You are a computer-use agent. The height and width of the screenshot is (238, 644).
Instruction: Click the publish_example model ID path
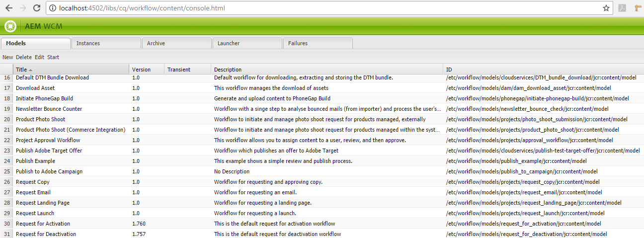point(516,161)
